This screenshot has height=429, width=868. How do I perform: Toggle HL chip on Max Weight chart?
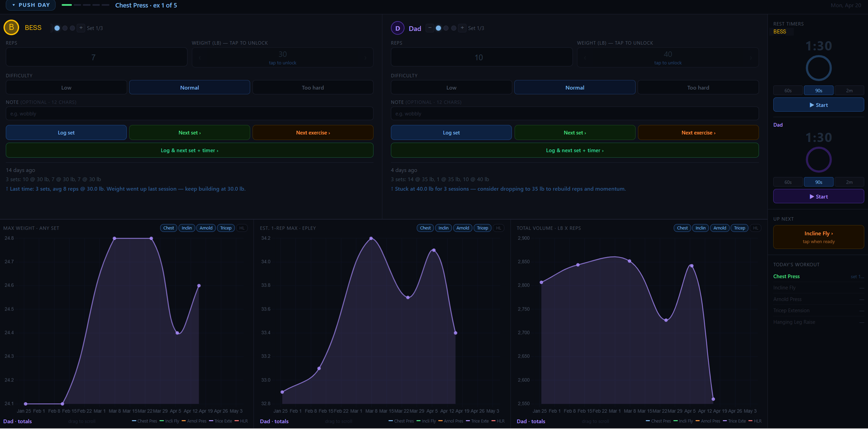pyautogui.click(x=242, y=228)
